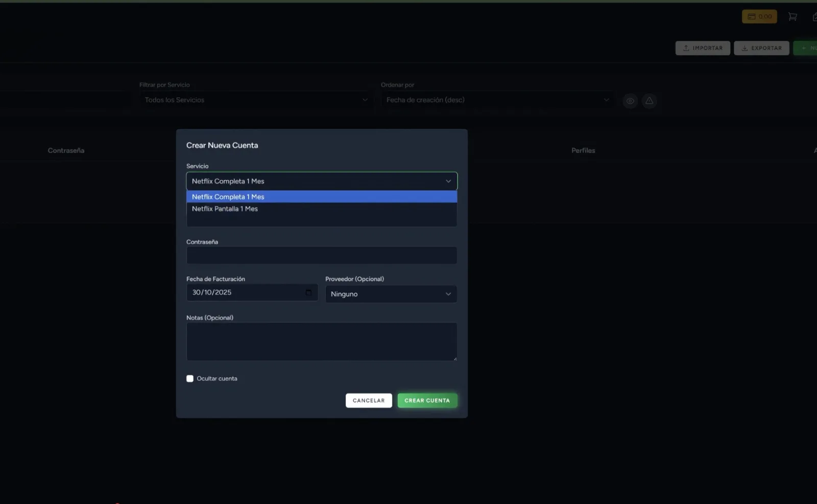The width and height of the screenshot is (817, 504).
Task: Select Netflix Pantalla 1 Mes option
Action: 322,209
